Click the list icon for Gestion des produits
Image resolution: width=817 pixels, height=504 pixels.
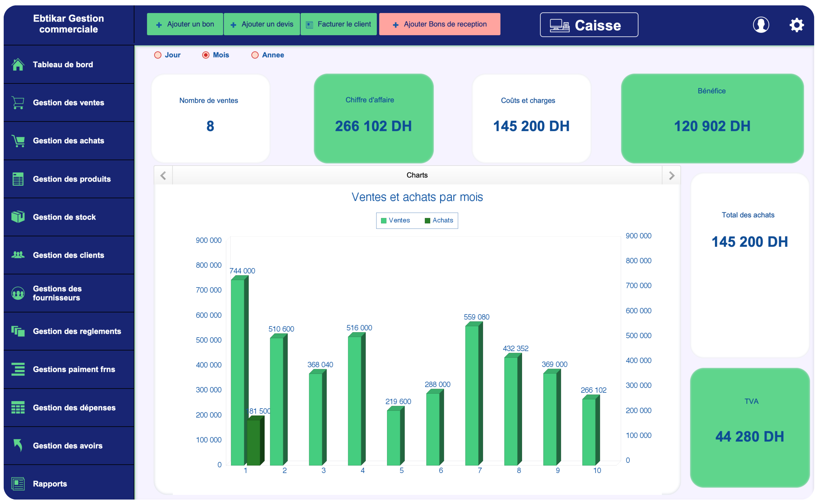click(18, 179)
